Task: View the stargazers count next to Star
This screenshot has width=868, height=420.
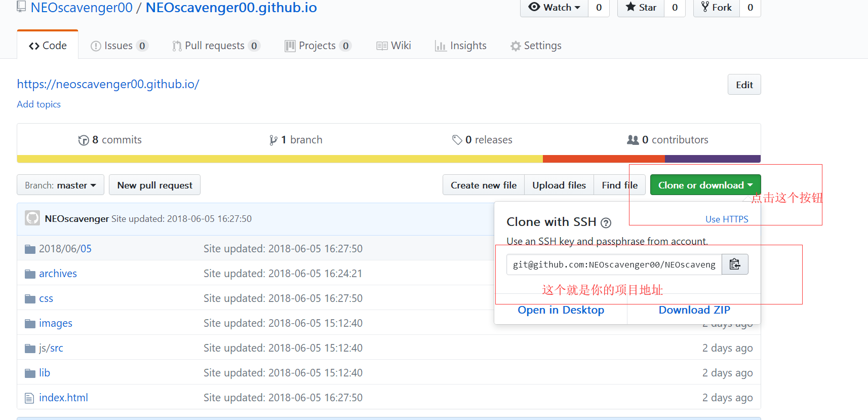Action: (675, 8)
